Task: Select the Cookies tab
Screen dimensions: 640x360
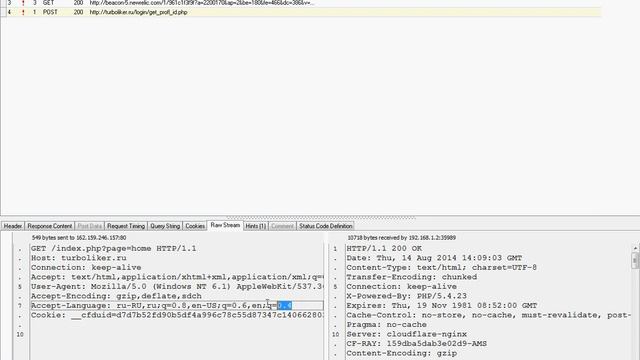Action: [x=195, y=226]
